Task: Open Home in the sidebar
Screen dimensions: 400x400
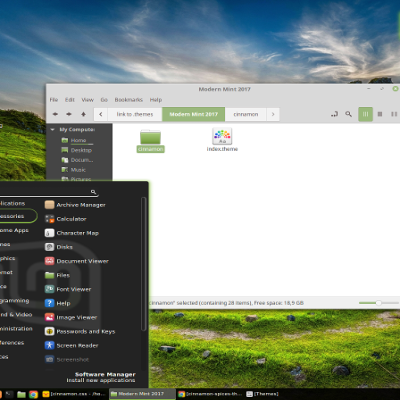Action: click(x=78, y=140)
